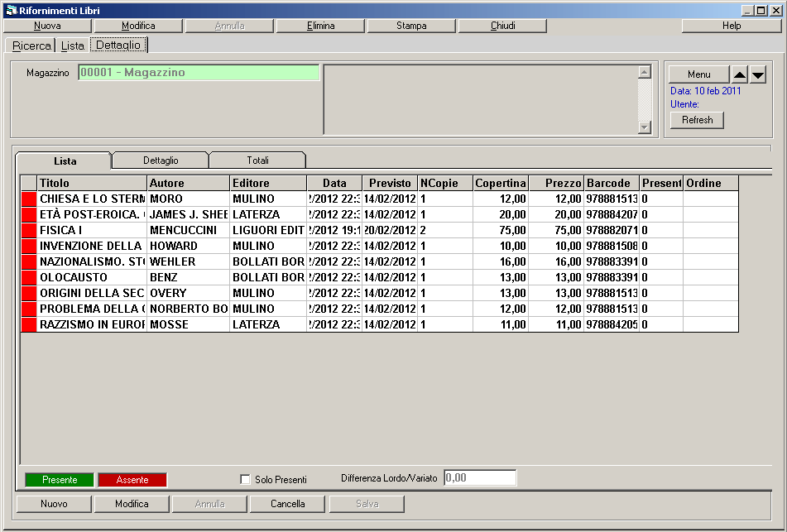Click the Previsto cell 20/02/2012

(390, 230)
